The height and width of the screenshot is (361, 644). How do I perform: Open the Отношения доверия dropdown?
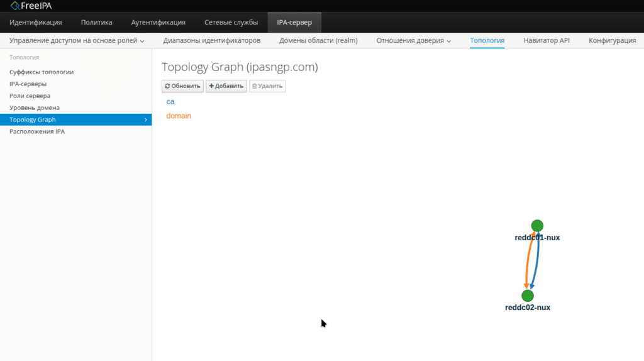pyautogui.click(x=414, y=40)
